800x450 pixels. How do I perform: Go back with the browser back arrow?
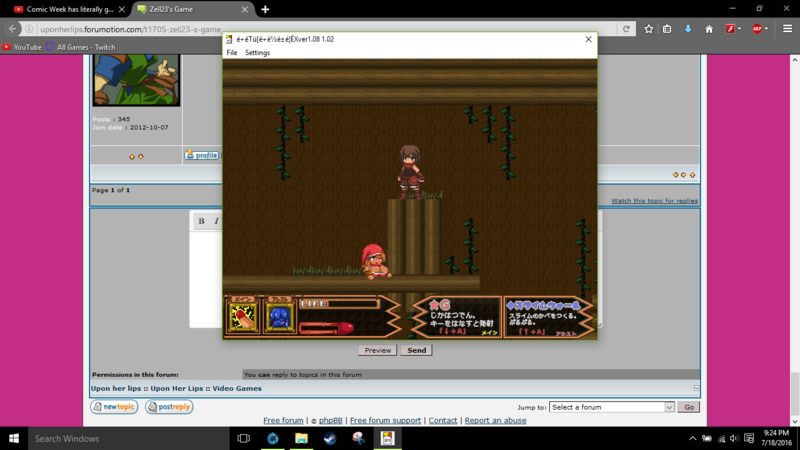click(13, 29)
